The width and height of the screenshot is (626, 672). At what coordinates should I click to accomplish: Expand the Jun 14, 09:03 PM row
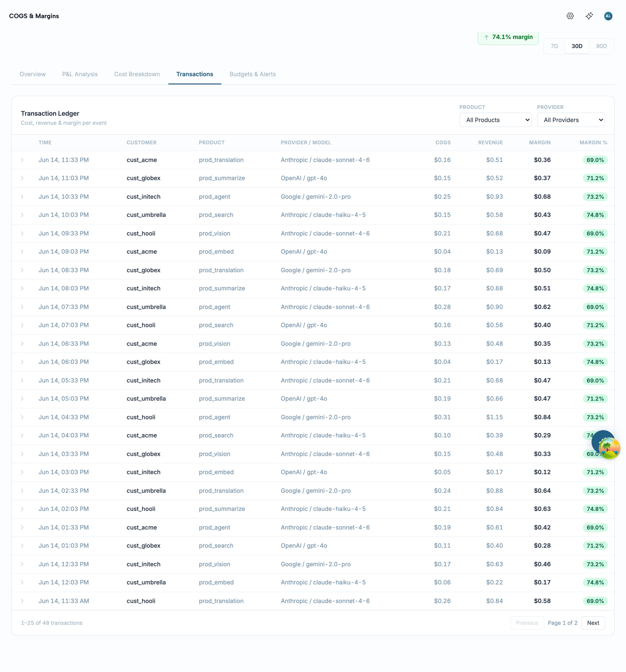pyautogui.click(x=22, y=252)
